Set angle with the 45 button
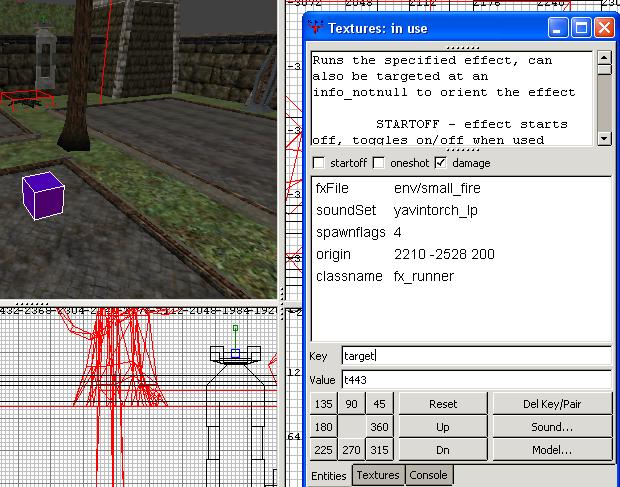The width and height of the screenshot is (620, 487). coord(379,404)
